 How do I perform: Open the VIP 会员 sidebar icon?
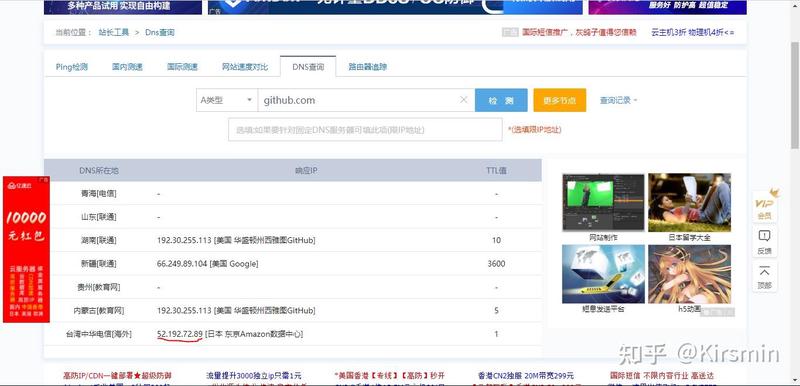[764, 205]
